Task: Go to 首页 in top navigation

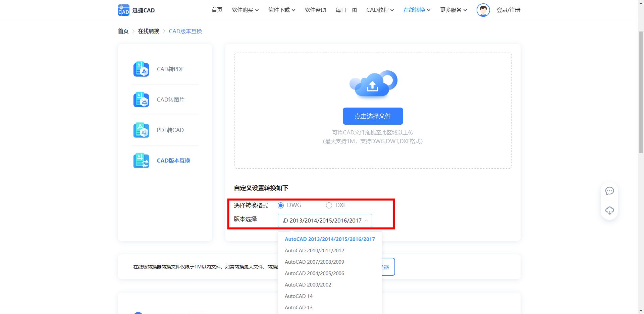Action: pyautogui.click(x=217, y=10)
